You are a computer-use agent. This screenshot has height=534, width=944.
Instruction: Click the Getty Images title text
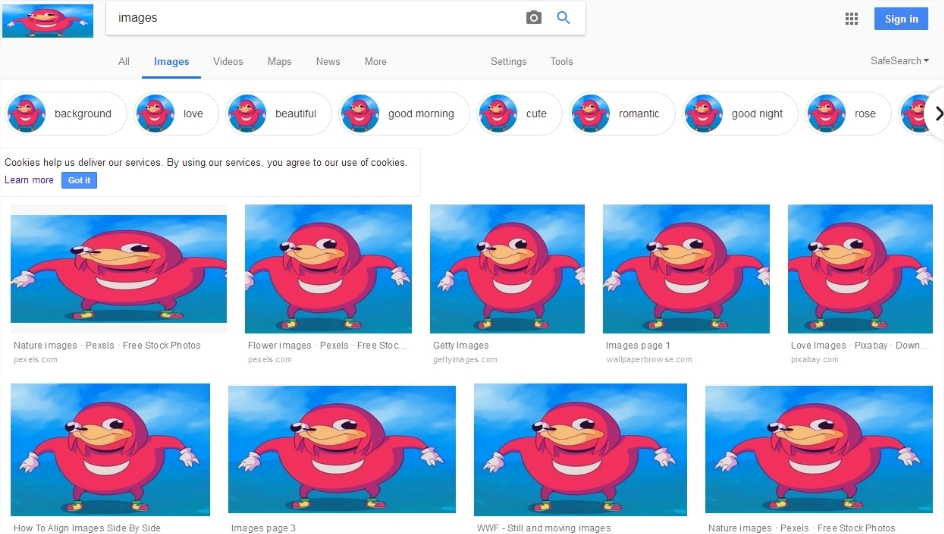click(461, 346)
